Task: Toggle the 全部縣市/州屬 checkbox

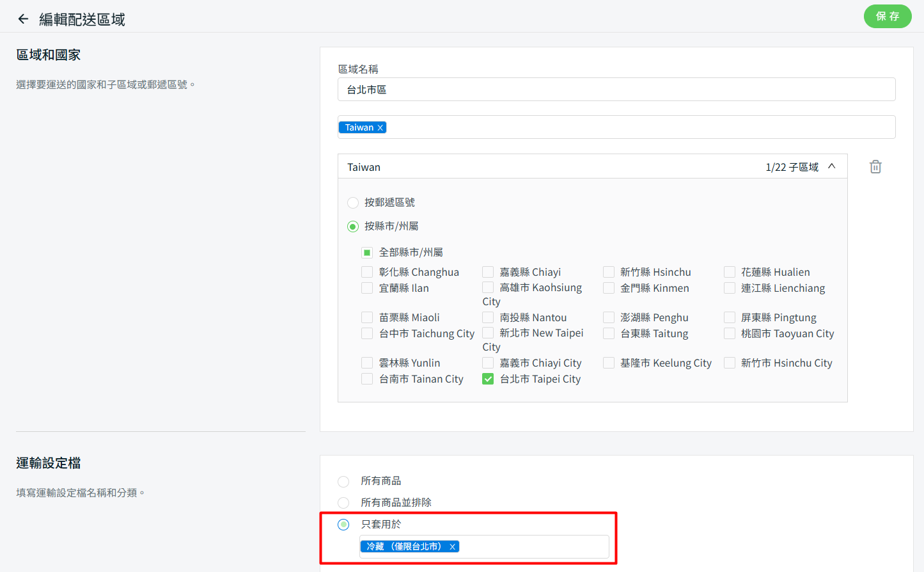Action: click(367, 253)
